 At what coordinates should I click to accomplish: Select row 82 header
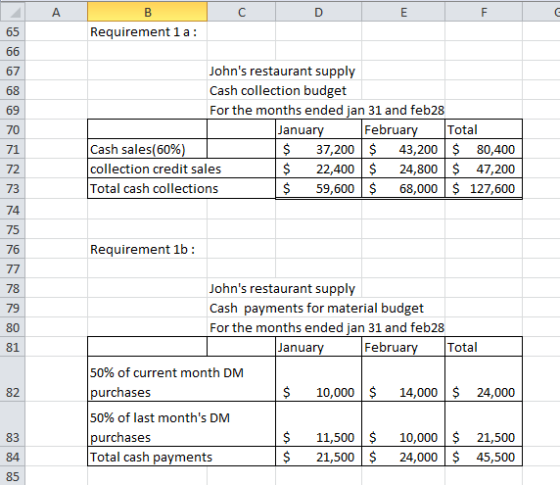tap(12, 379)
